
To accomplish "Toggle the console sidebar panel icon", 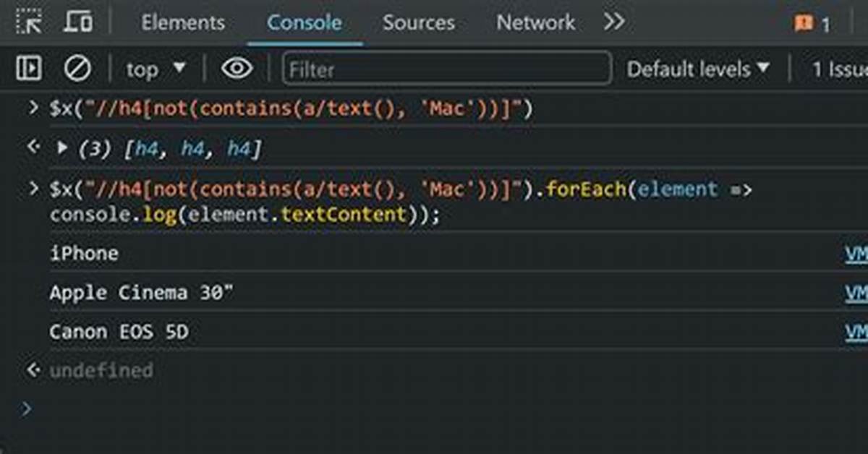I will point(29,69).
